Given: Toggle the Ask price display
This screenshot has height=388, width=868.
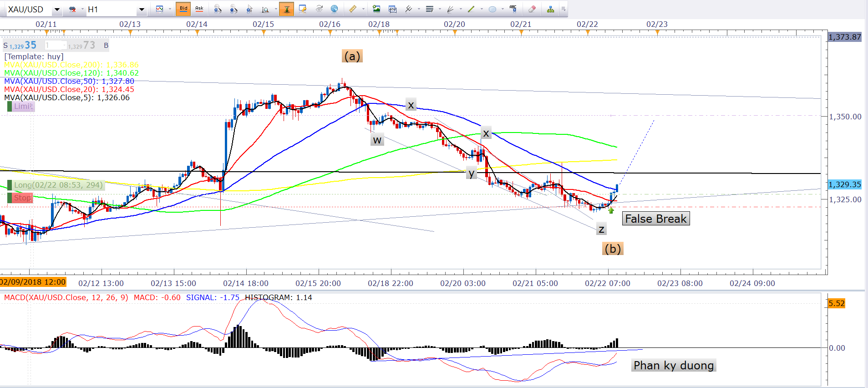Looking at the screenshot, I should point(199,9).
